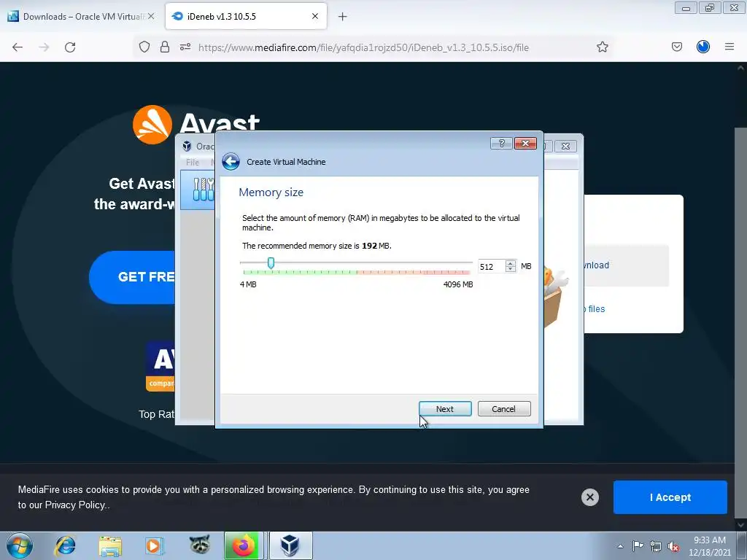Click the Avast orange logo
Screen dimensions: 747x560
coord(152,125)
